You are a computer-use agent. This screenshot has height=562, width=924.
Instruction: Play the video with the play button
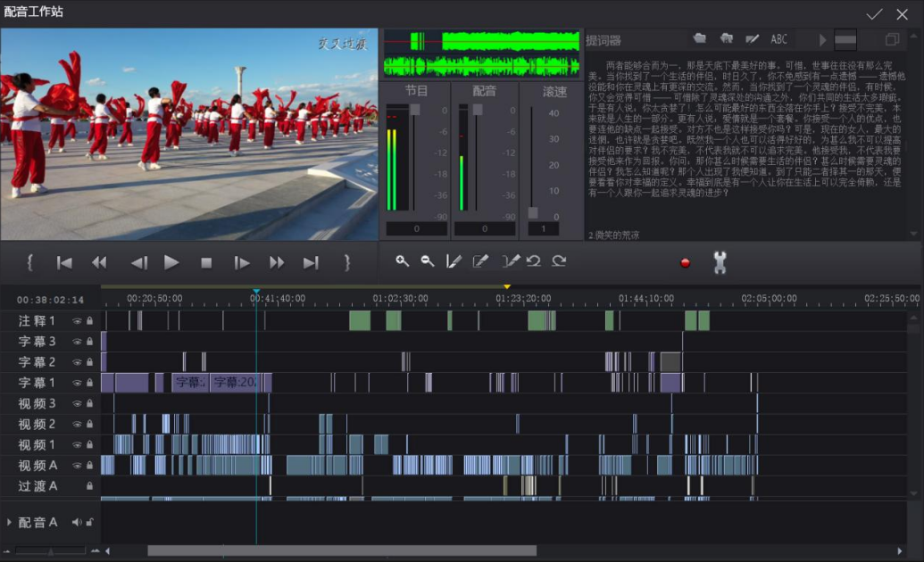point(171,263)
